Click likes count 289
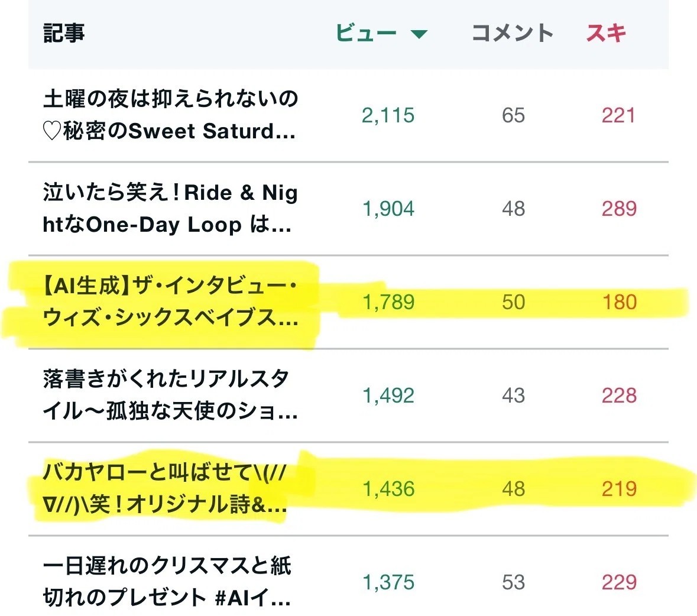The height and width of the screenshot is (616, 697). tap(619, 209)
